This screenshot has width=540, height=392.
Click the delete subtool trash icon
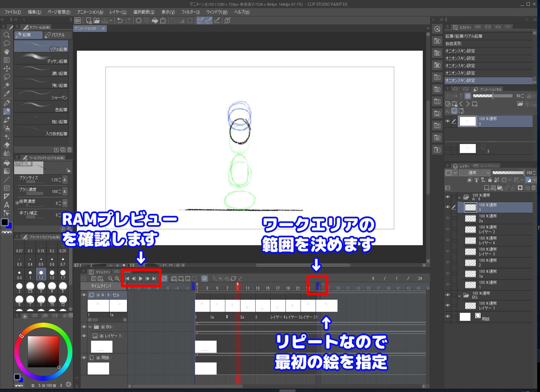[70, 150]
